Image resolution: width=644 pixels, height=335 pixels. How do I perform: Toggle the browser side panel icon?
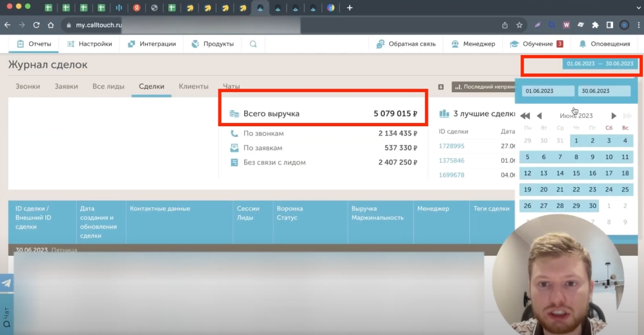pos(609,25)
